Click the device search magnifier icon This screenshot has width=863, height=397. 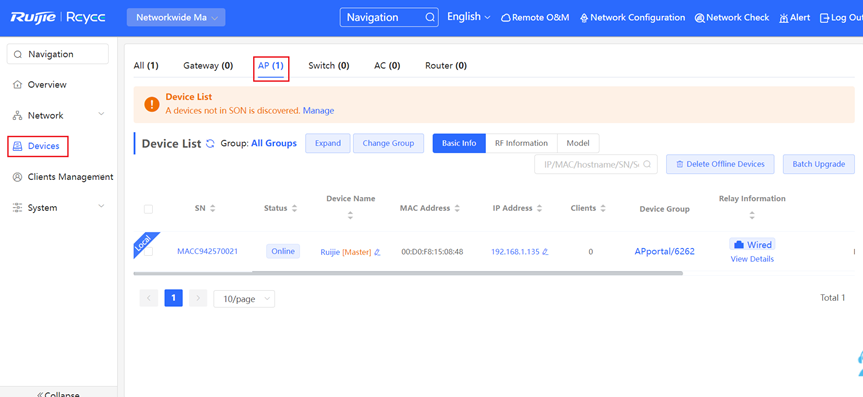(x=647, y=164)
